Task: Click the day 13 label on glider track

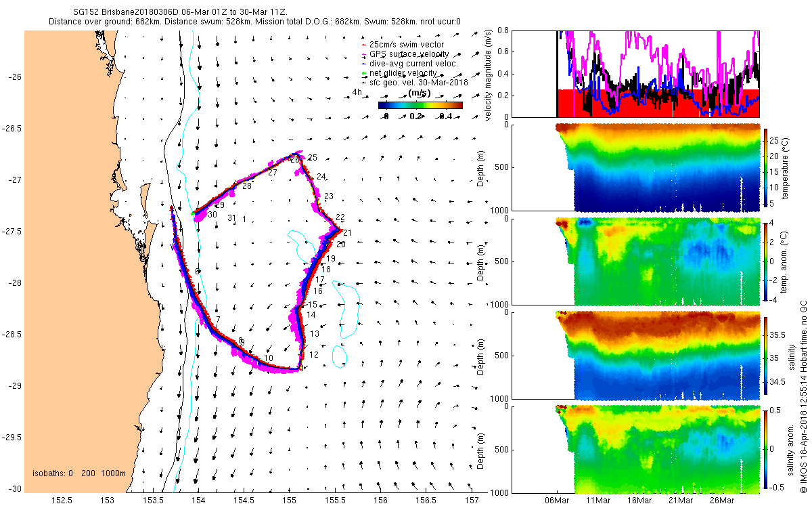Action: click(315, 334)
